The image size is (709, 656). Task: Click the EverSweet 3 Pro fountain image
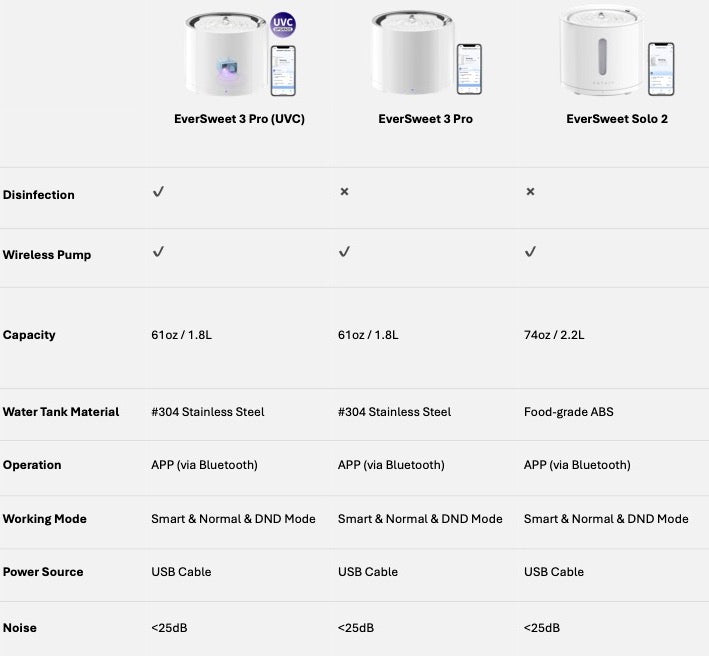410,55
